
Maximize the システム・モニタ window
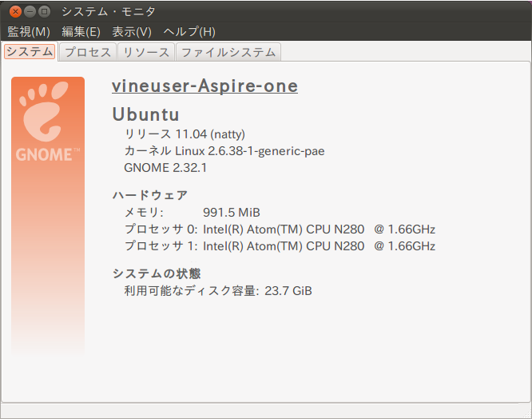tap(44, 11)
